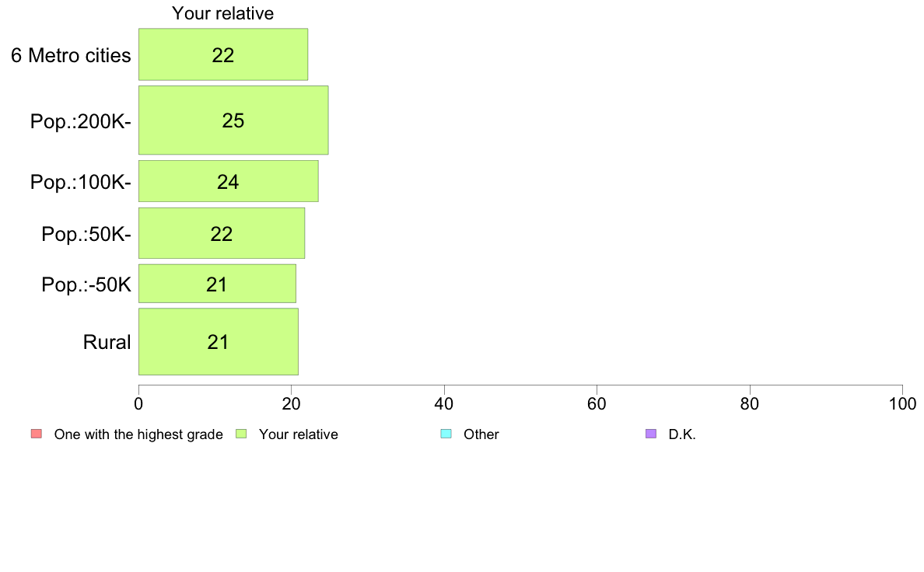Viewport: 924px width, 572px height.
Task: Click the 40 tick on the x-axis
Action: [444, 403]
